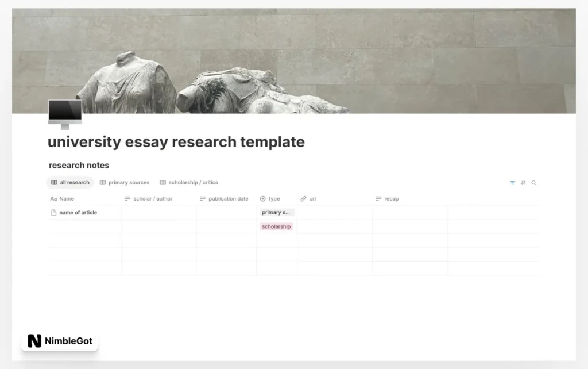
Task: Switch to the 'primary sources' view tab
Action: click(x=125, y=182)
